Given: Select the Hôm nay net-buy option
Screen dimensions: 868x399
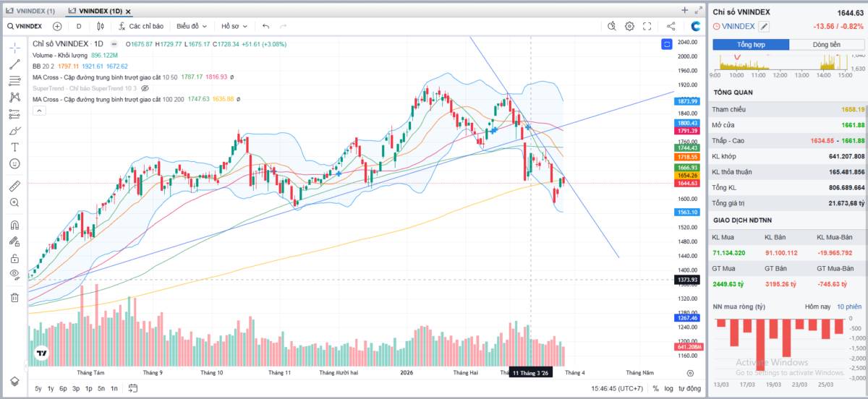Looking at the screenshot, I should 817,306.
